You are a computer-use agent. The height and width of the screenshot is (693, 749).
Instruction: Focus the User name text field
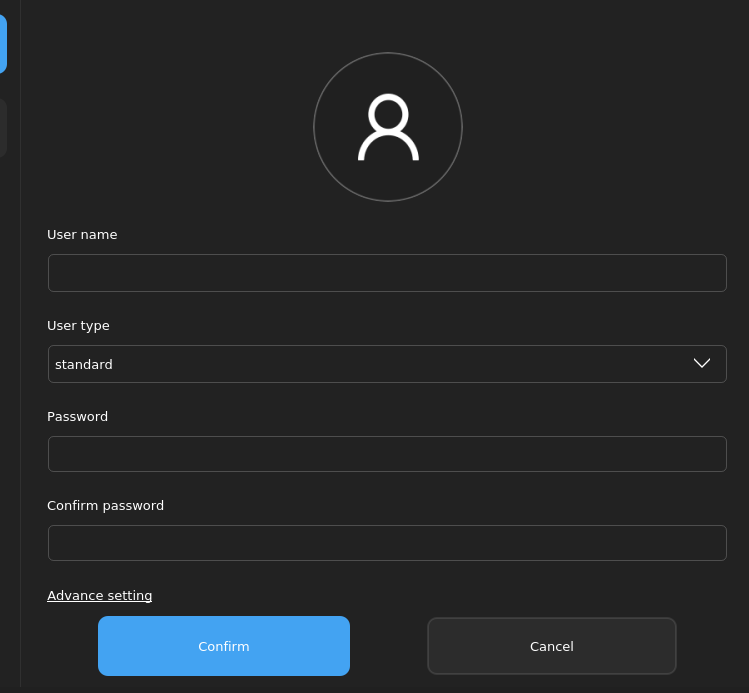pyautogui.click(x=387, y=273)
